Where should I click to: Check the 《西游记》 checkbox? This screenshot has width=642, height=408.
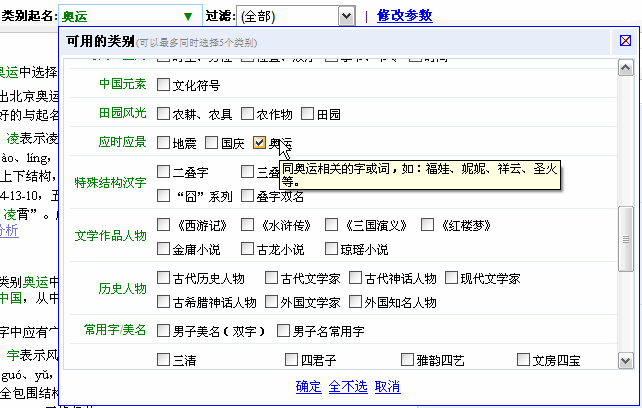click(x=163, y=225)
